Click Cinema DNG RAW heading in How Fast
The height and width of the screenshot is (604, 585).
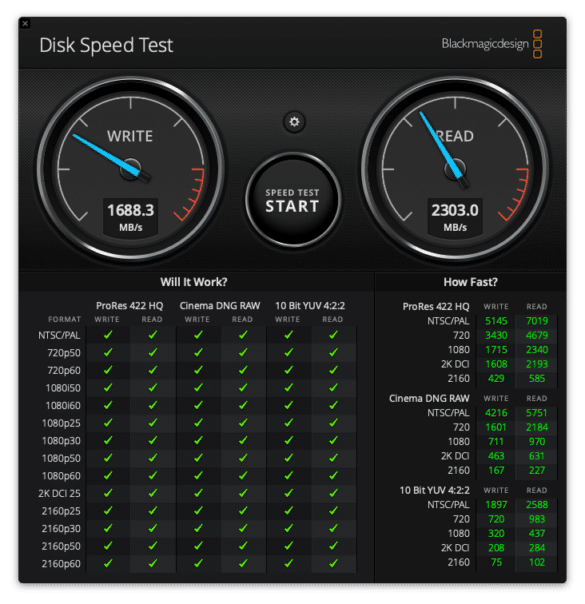click(429, 398)
